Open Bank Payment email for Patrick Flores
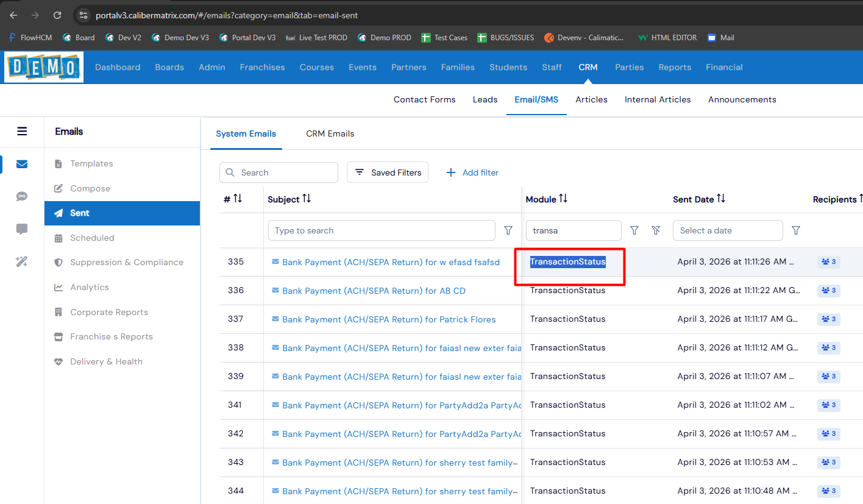863x504 pixels. (x=389, y=319)
